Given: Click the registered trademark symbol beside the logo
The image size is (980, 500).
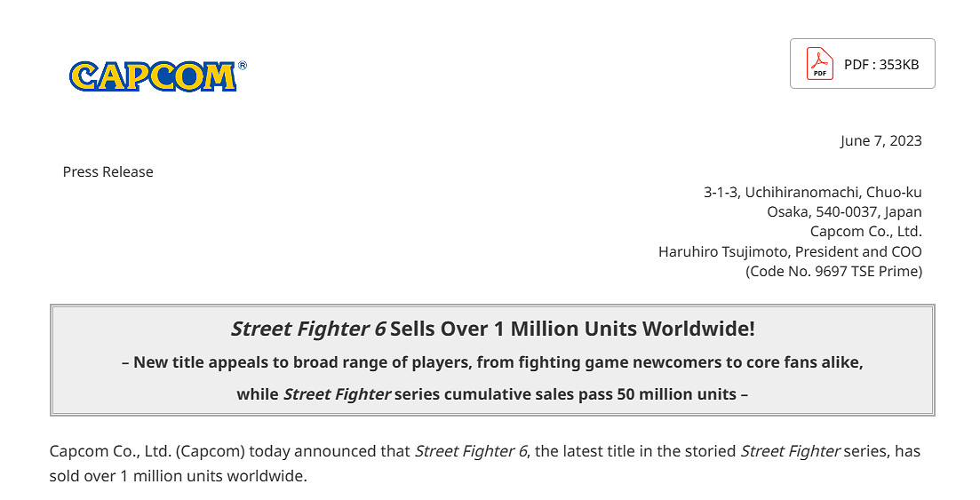Looking at the screenshot, I should (x=243, y=66).
